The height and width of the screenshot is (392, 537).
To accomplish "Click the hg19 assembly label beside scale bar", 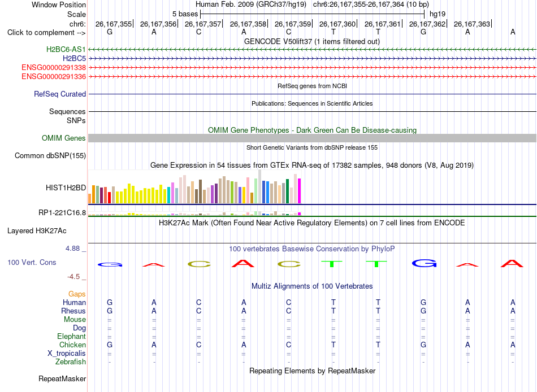I will click(438, 14).
